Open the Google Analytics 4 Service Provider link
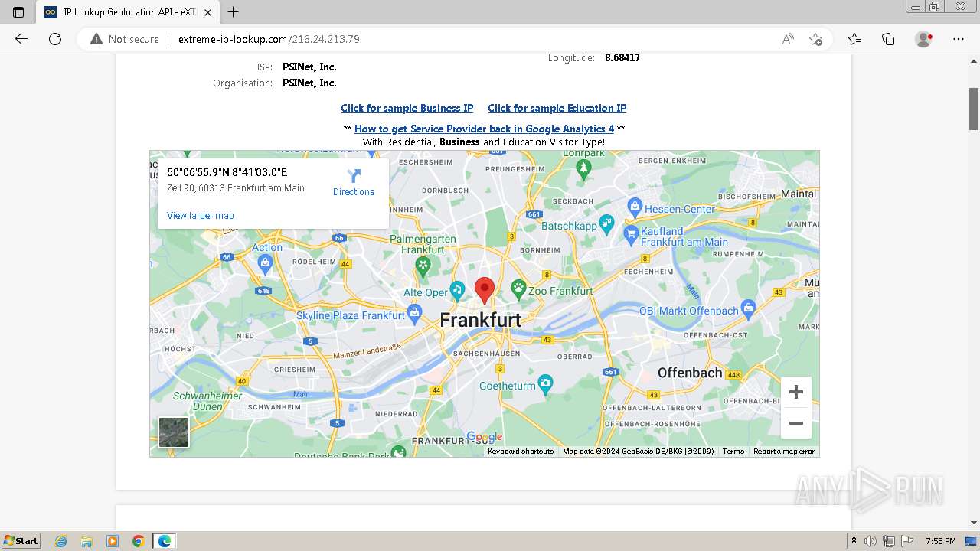Screen dimensions: 980x551 [484, 129]
